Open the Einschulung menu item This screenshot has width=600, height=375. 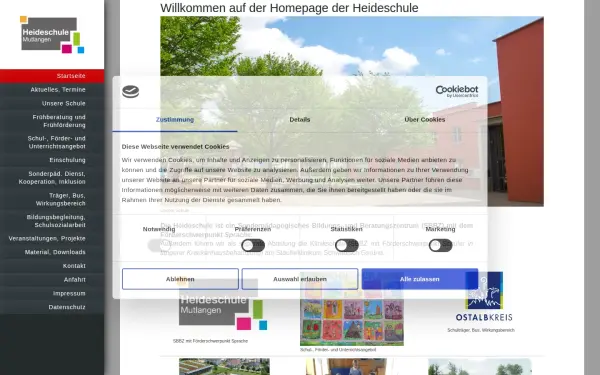pos(52,160)
